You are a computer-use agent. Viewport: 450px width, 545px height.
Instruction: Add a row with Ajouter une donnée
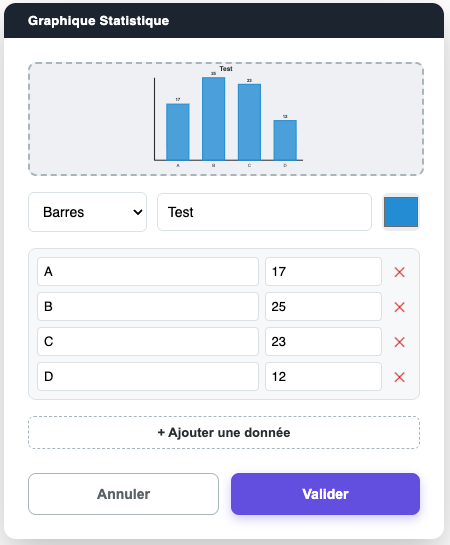tap(224, 432)
